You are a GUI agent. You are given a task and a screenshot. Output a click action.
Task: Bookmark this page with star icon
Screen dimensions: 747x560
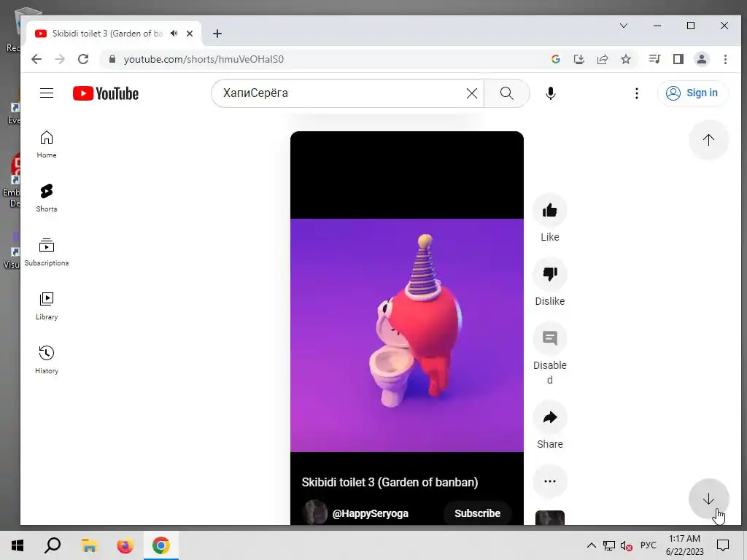point(625,59)
